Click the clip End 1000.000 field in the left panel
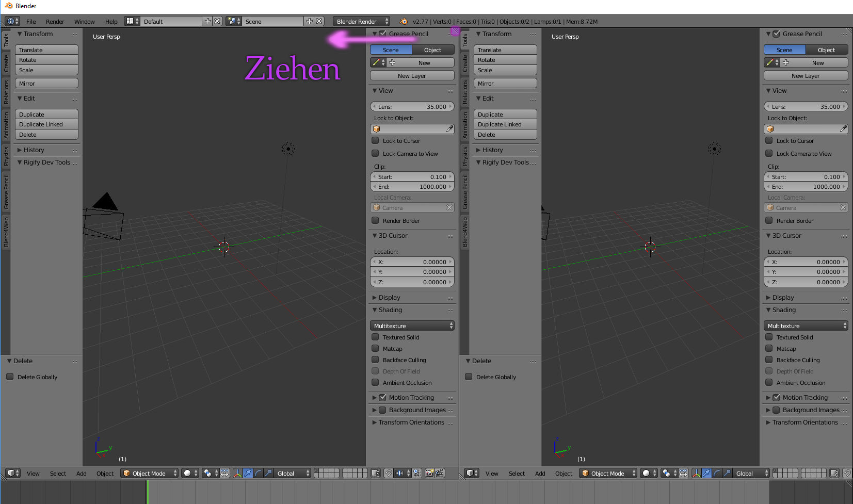 coord(412,187)
